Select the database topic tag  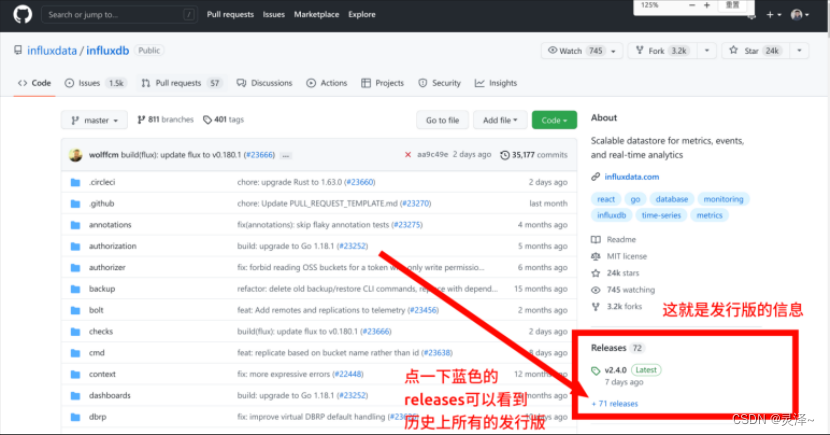coord(672,199)
